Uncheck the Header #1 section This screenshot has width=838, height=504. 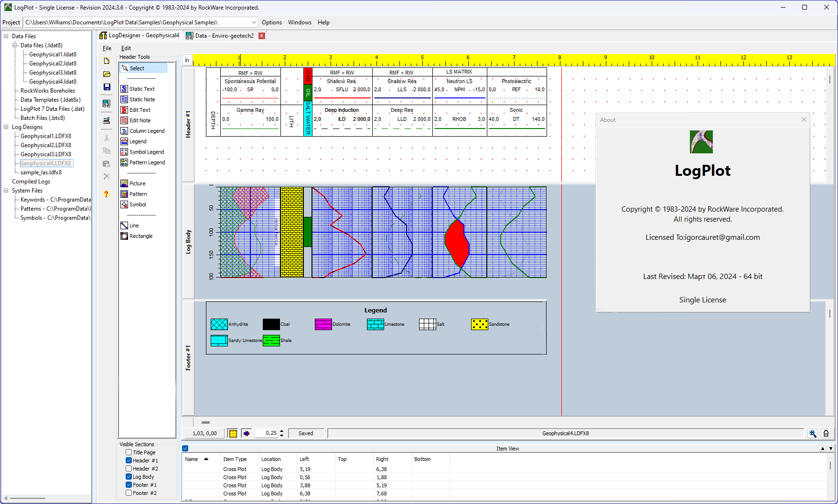pos(129,461)
